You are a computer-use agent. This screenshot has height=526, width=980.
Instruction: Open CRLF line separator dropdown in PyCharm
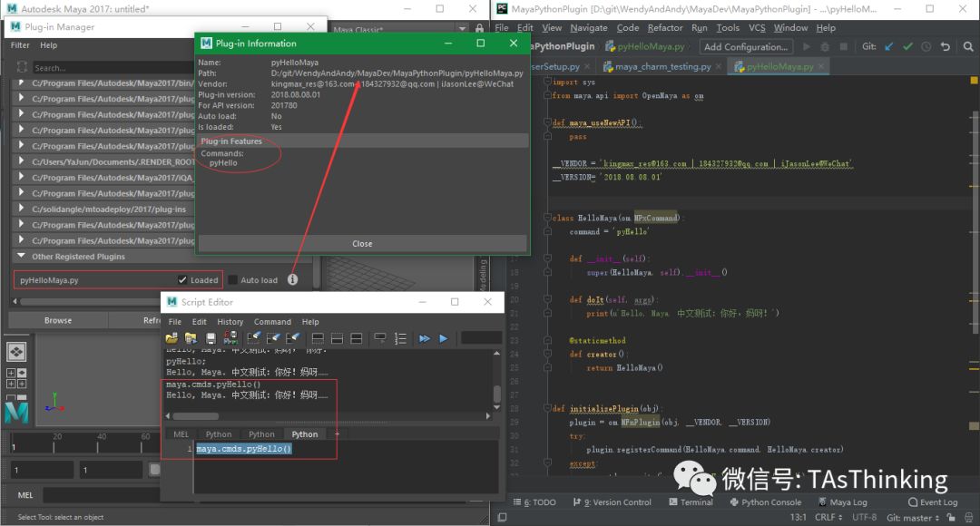[828, 517]
